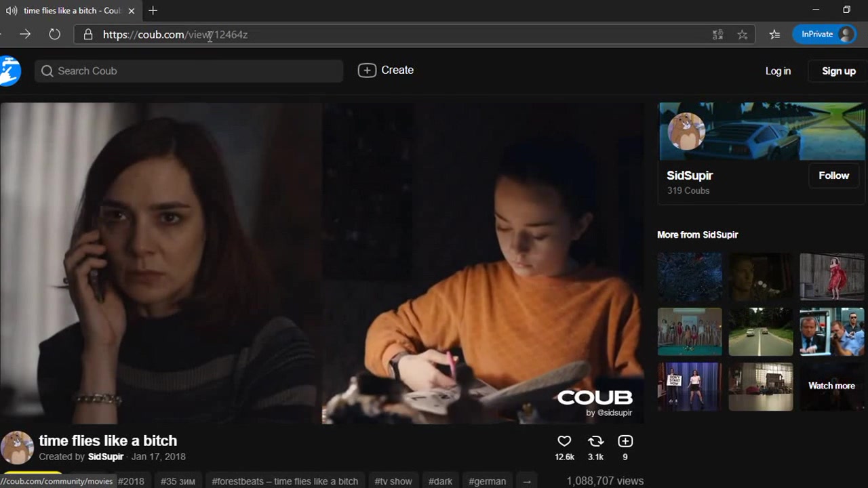Click the plus icon inside the Create button

coord(367,70)
